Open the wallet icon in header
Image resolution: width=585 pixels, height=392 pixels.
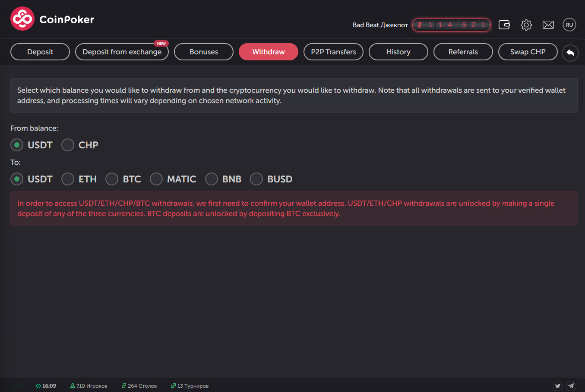tap(504, 25)
